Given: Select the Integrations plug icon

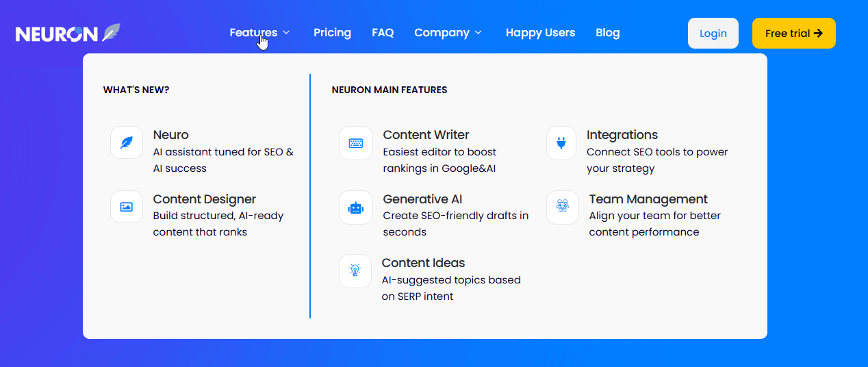Looking at the screenshot, I should [x=562, y=143].
